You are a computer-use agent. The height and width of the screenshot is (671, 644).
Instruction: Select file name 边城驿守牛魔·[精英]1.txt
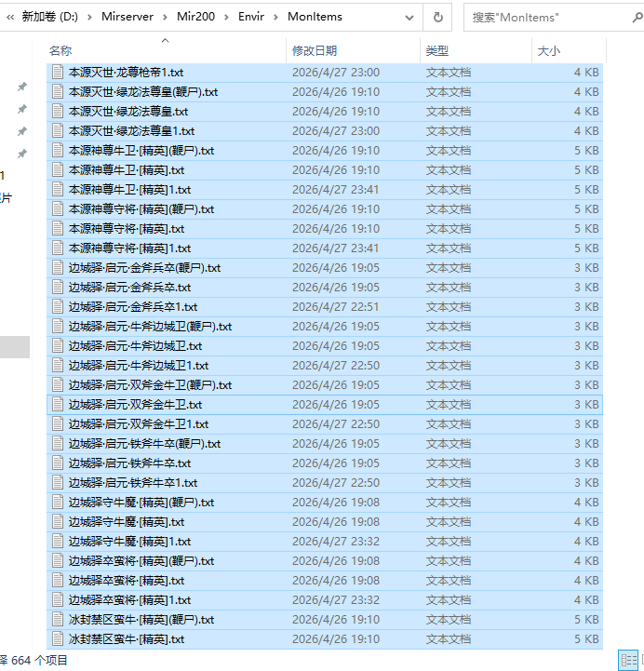(129, 542)
